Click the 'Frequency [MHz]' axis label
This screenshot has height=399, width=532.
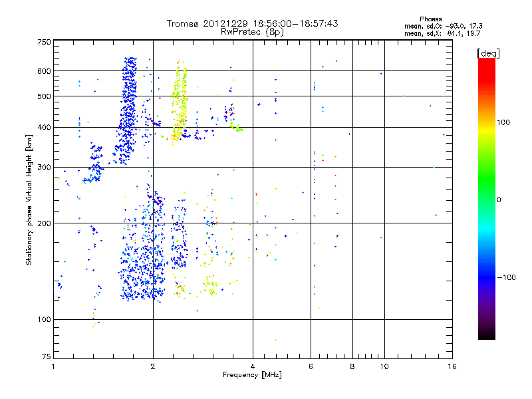point(252,375)
